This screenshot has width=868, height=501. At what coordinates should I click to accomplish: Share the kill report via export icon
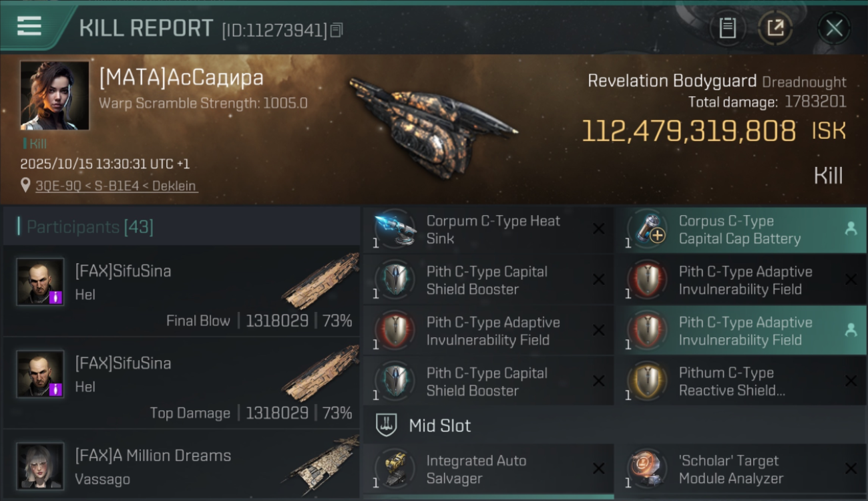pyautogui.click(x=775, y=28)
